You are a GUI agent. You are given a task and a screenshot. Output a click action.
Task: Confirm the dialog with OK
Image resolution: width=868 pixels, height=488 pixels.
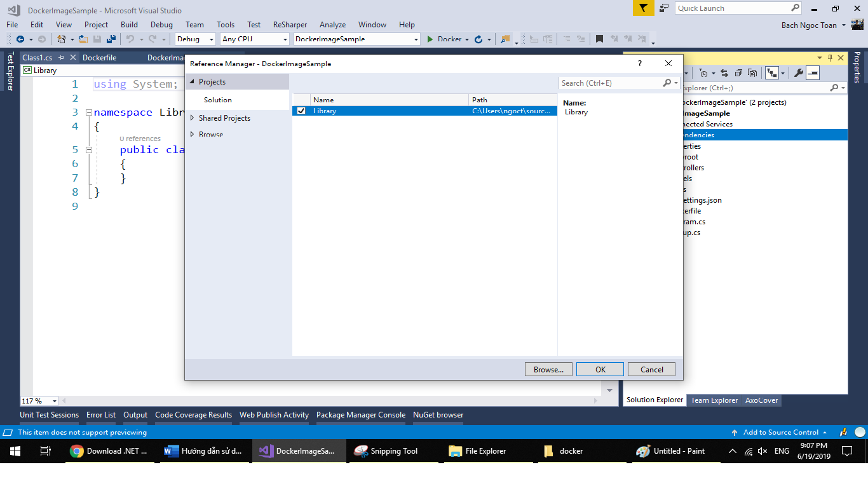coord(600,369)
